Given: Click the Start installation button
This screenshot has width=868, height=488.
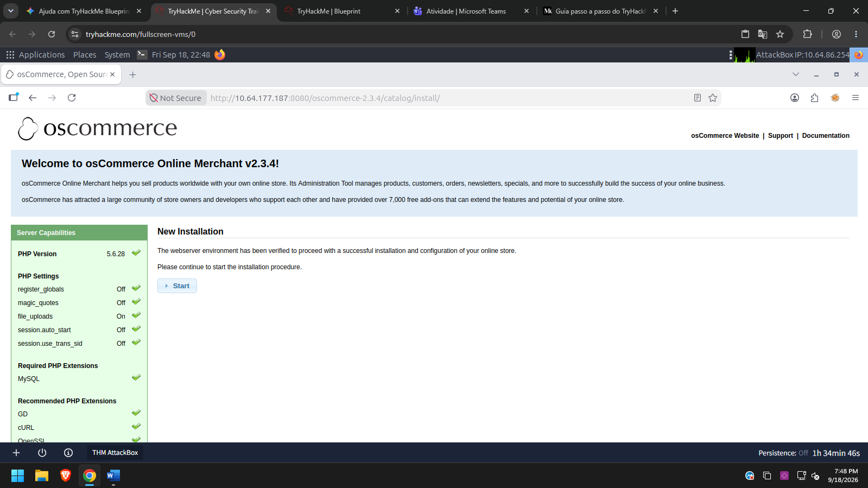Looking at the screenshot, I should tap(177, 286).
